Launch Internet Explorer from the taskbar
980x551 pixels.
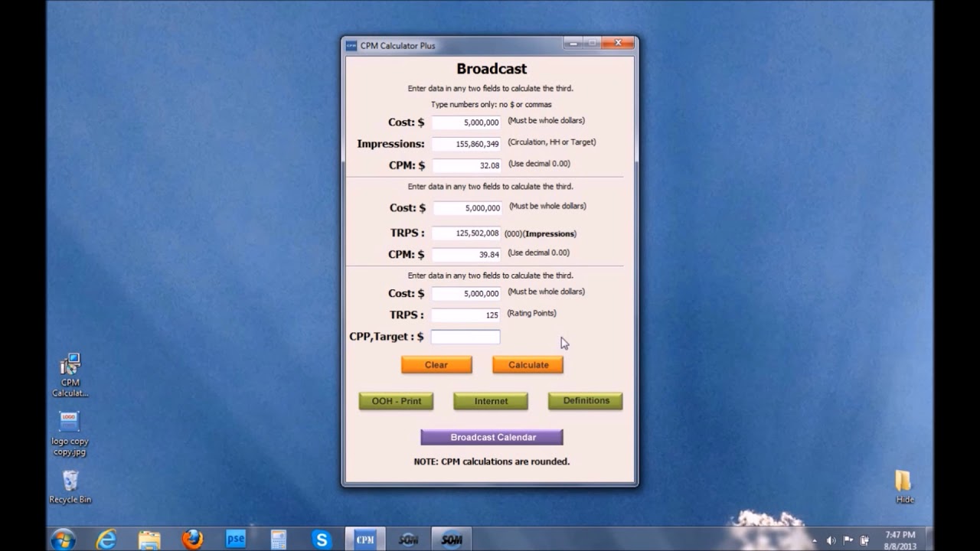[x=106, y=540]
